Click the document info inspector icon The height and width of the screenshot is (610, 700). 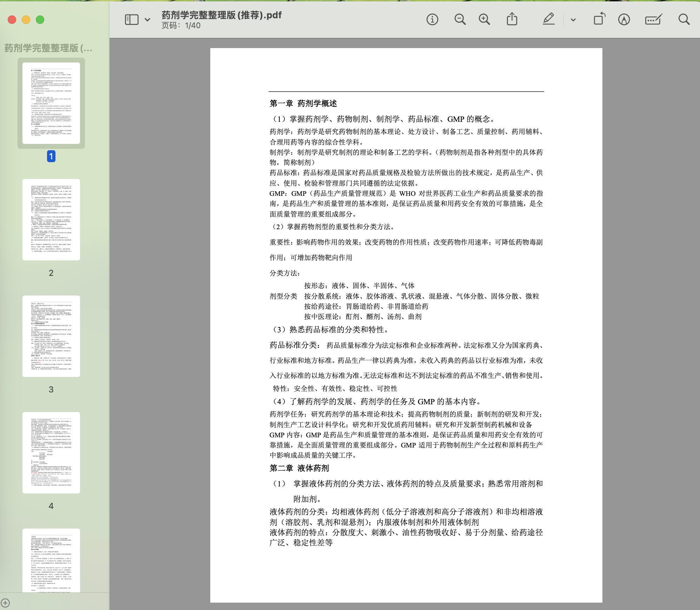pos(432,19)
